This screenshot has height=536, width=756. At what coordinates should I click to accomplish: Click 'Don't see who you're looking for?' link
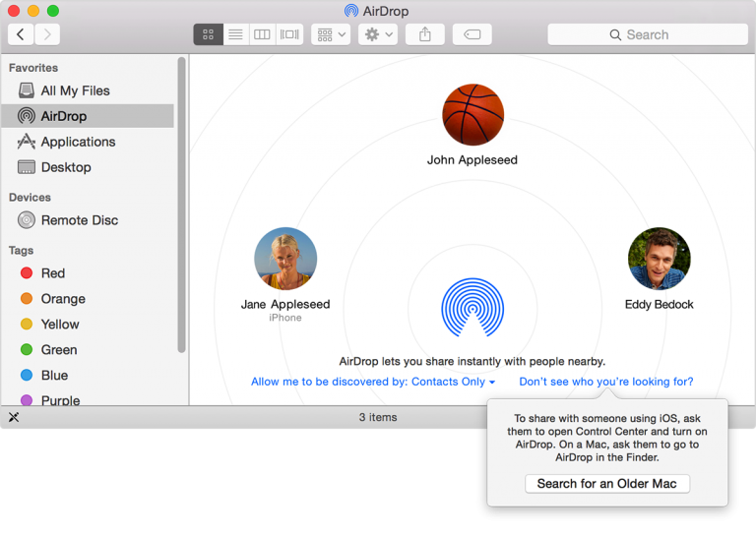pyautogui.click(x=606, y=382)
